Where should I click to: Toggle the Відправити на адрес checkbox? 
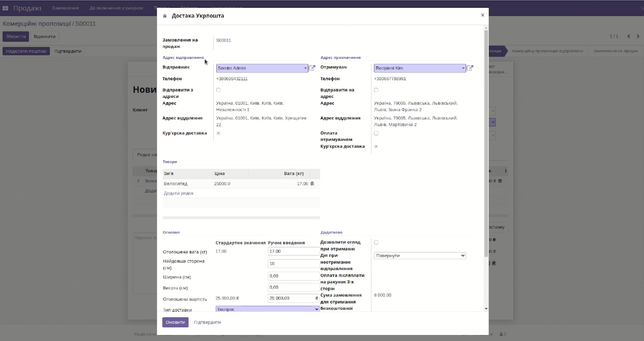coord(376,90)
